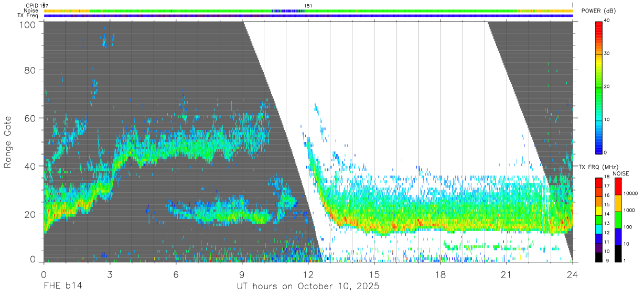This screenshot has height=297, width=644.
Task: Click the TX Freq strip above the plot
Action: coord(308,16)
